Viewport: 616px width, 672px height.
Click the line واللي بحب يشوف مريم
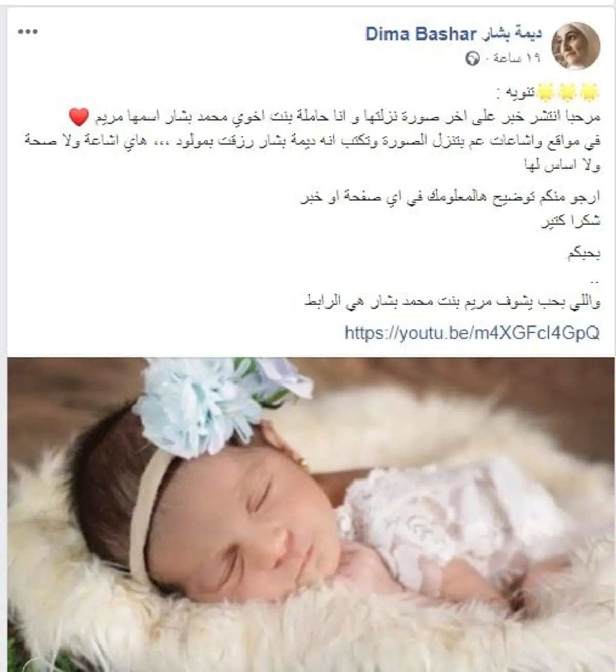click(x=452, y=302)
